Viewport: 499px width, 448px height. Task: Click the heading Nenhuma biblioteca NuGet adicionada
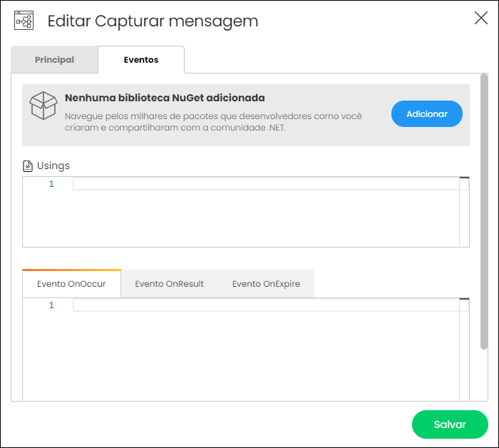(x=165, y=98)
